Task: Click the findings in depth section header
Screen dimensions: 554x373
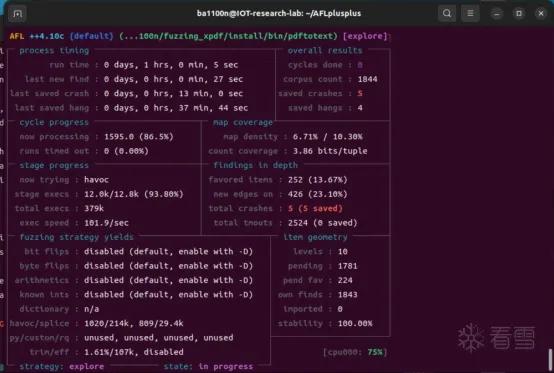Action: [255, 165]
